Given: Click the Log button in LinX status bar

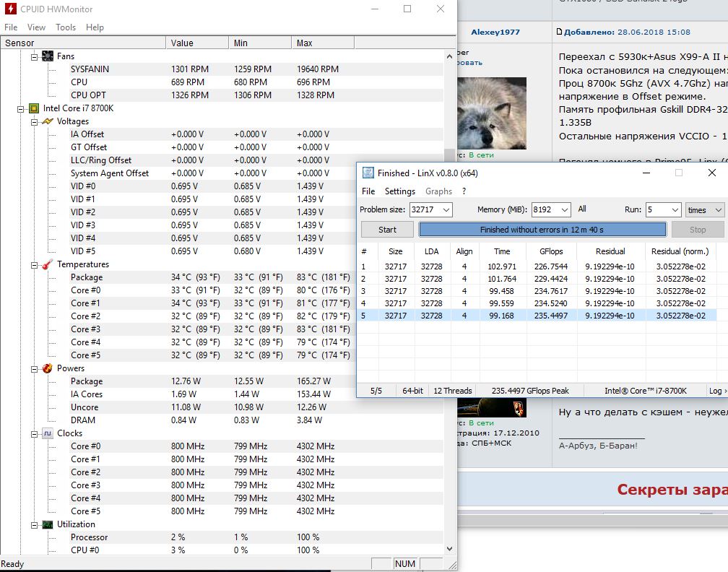Looking at the screenshot, I should tap(718, 391).
